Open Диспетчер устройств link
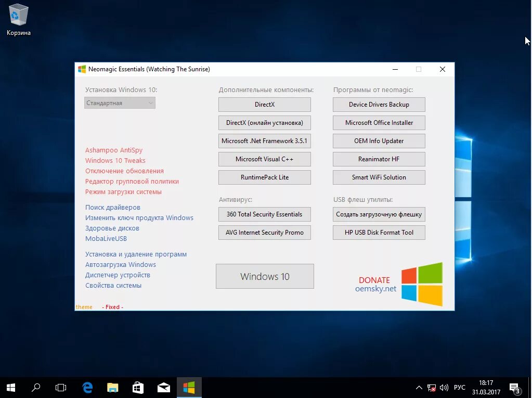Screen dimensions: 532x398 coord(118,275)
